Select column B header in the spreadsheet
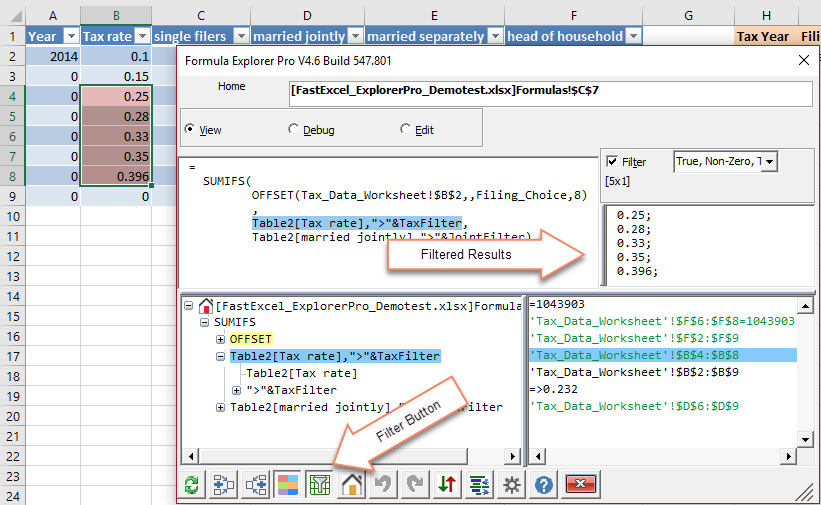 point(116,16)
